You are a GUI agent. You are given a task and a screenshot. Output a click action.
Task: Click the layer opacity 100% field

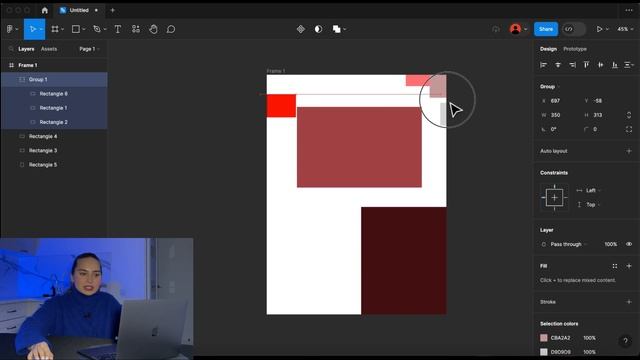611,244
